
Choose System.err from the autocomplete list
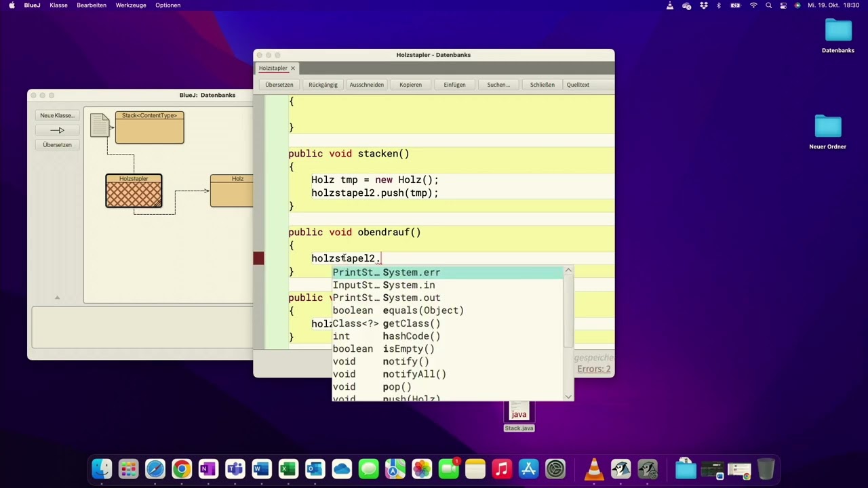click(x=448, y=272)
